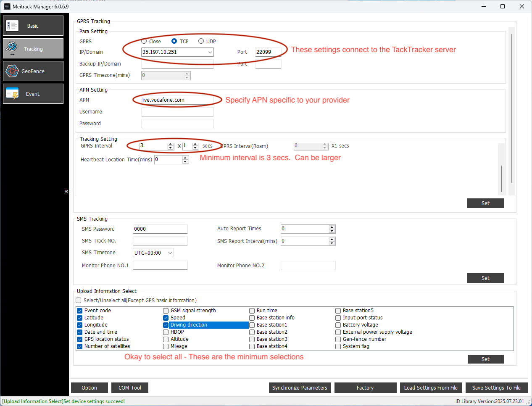532x406 pixels.
Task: Select the GeoFence polygon icon
Action: pos(12,71)
